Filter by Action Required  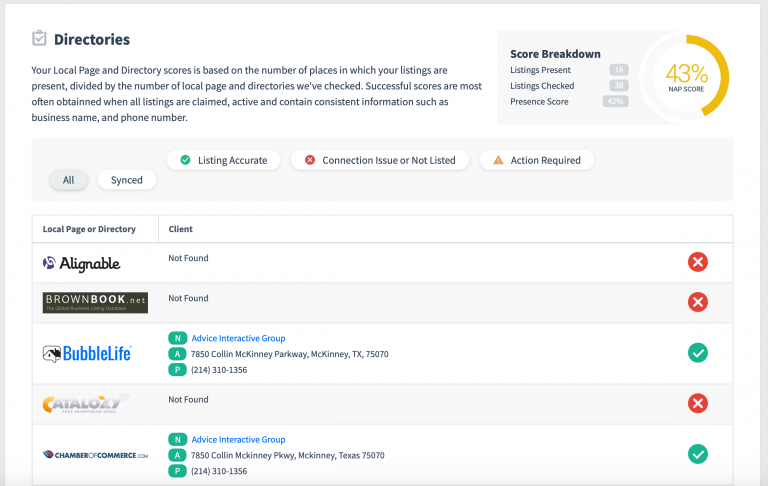[x=537, y=160]
